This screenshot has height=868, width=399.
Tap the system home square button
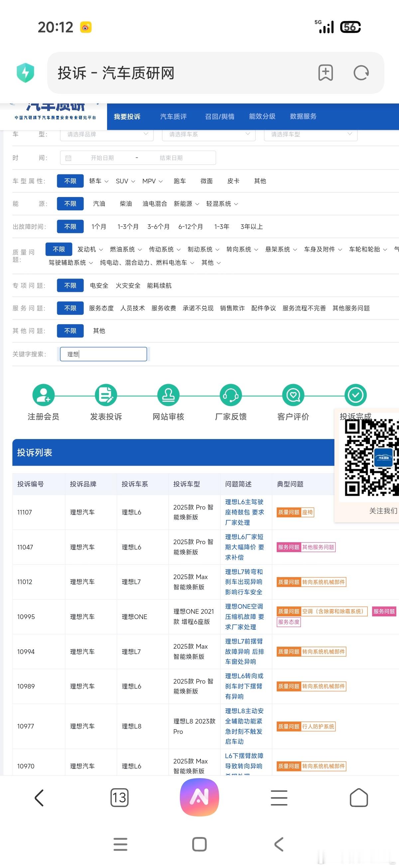pos(199,844)
